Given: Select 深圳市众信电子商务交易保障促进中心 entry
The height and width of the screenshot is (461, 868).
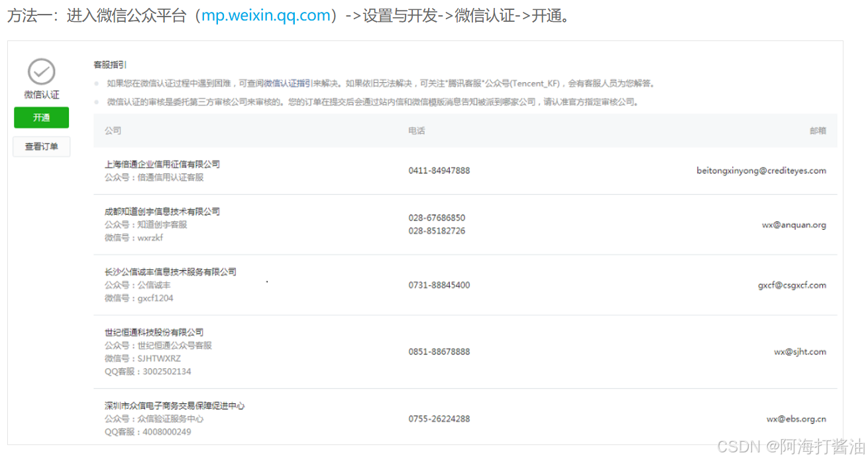Looking at the screenshot, I should [174, 405].
